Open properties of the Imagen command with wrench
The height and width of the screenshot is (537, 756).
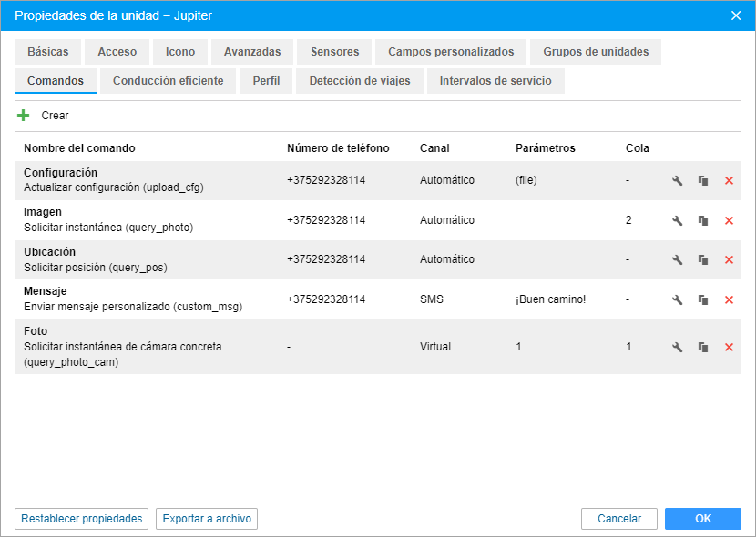tap(677, 221)
